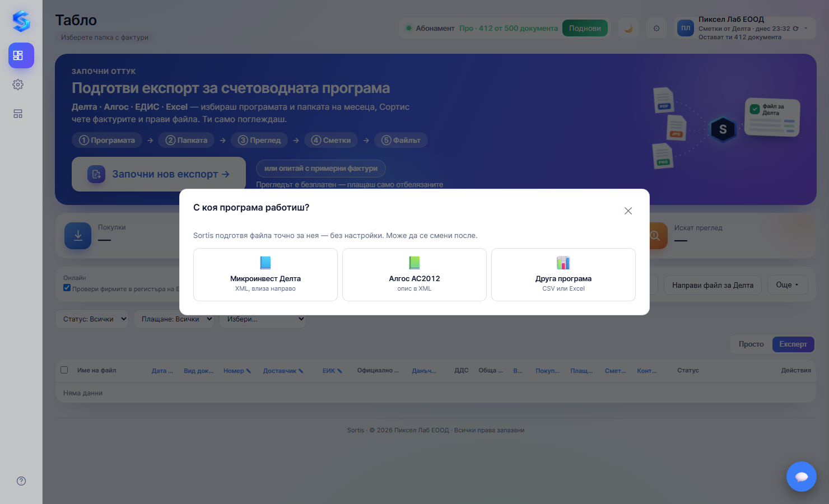This screenshot has height=504, width=829.
Task: Click the Покупки download icon
Action: [78, 236]
